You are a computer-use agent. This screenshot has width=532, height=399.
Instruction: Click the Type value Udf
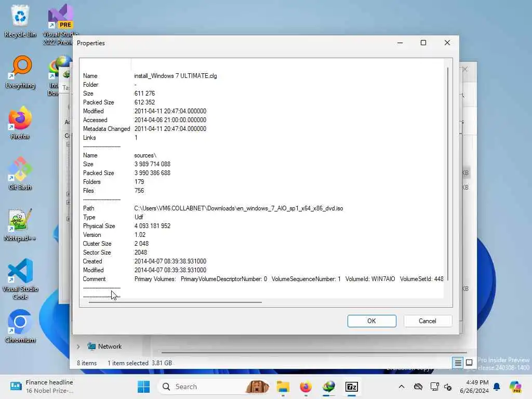(139, 217)
